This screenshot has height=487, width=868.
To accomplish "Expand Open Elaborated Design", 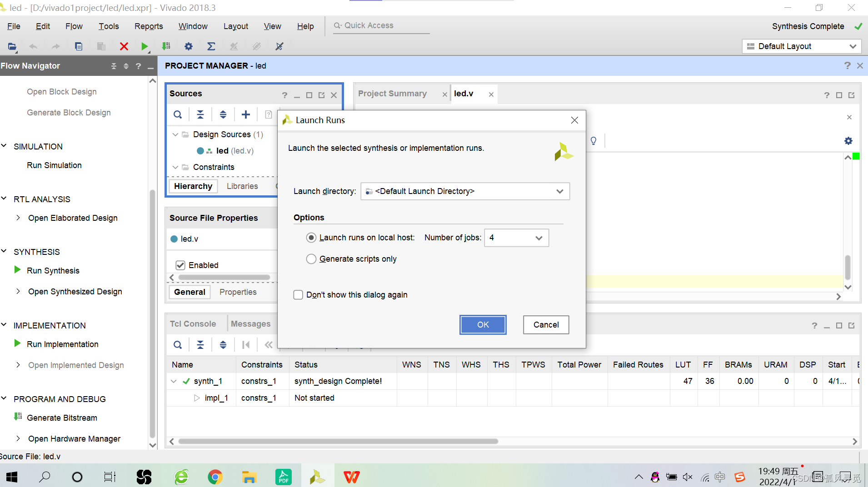I will click(x=18, y=218).
